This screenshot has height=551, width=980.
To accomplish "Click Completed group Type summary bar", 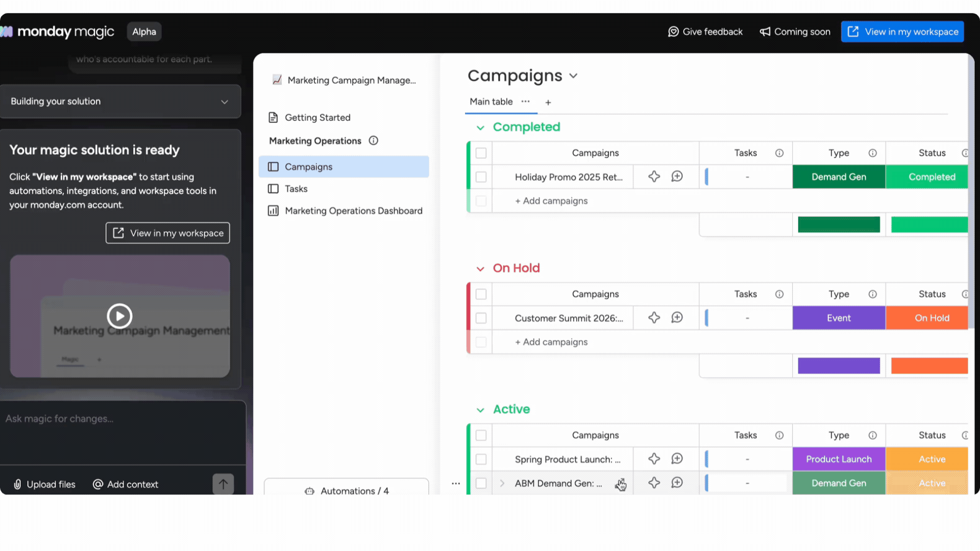I will (839, 224).
